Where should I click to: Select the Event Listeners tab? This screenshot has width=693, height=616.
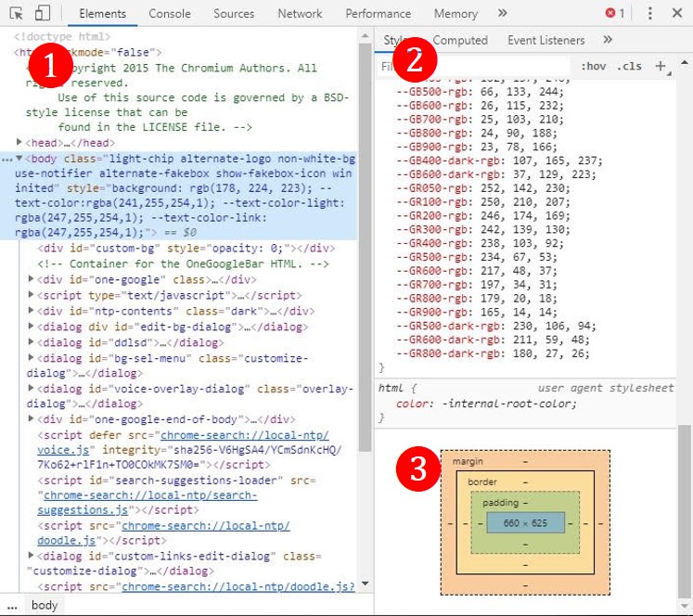pyautogui.click(x=545, y=40)
